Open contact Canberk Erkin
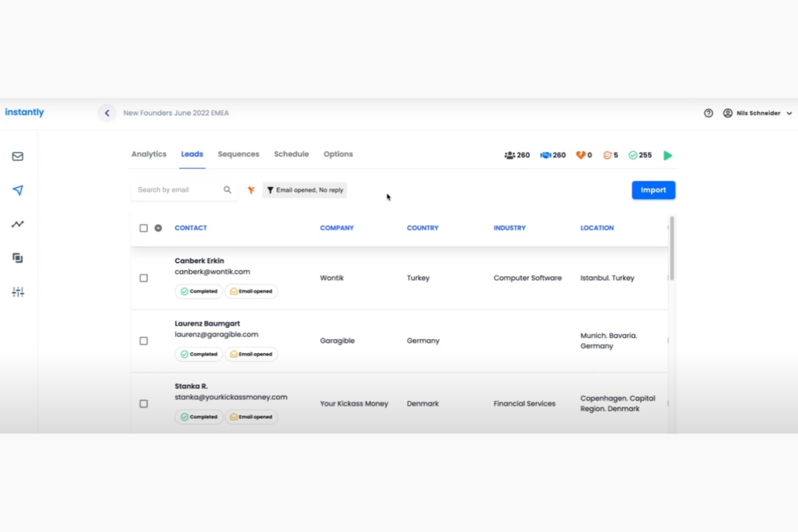Viewport: 798px width, 532px height. click(x=200, y=261)
